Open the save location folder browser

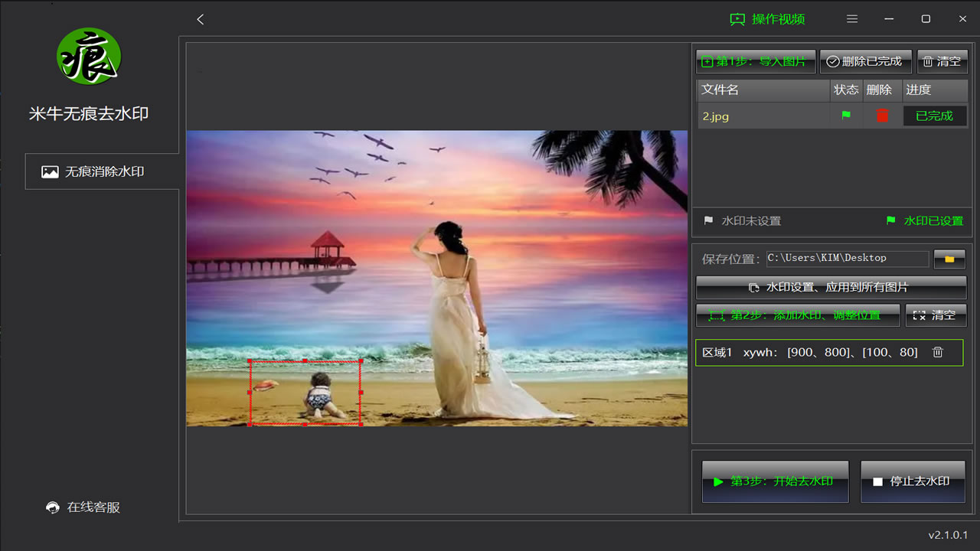click(949, 259)
